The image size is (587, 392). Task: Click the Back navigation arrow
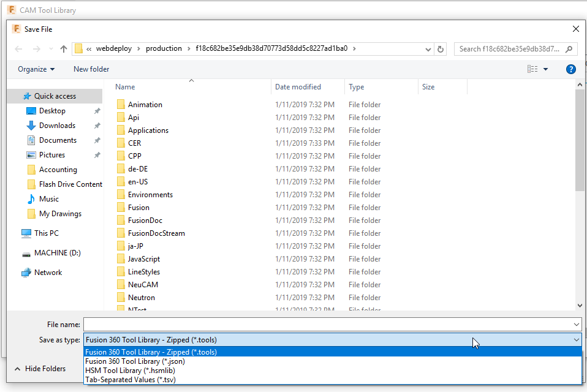(18, 48)
